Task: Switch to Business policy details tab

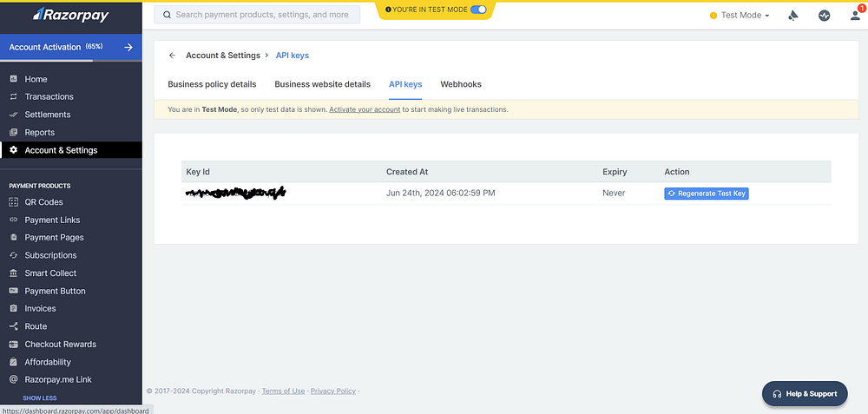Action: coord(212,85)
